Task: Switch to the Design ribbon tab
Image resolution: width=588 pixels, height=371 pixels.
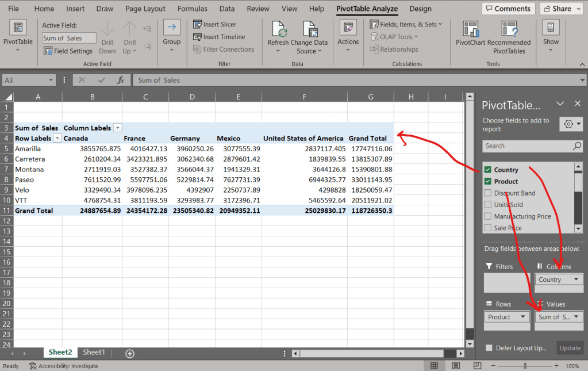Action: click(420, 9)
